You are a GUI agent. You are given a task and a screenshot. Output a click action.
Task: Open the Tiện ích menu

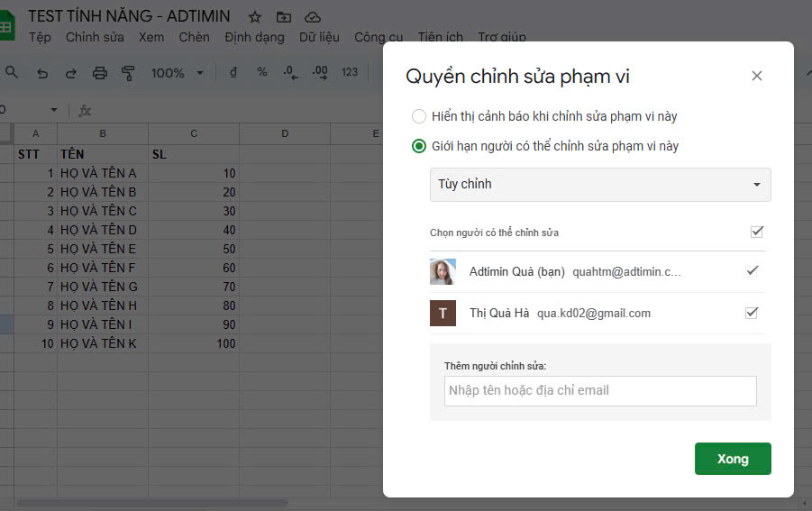[x=440, y=37]
